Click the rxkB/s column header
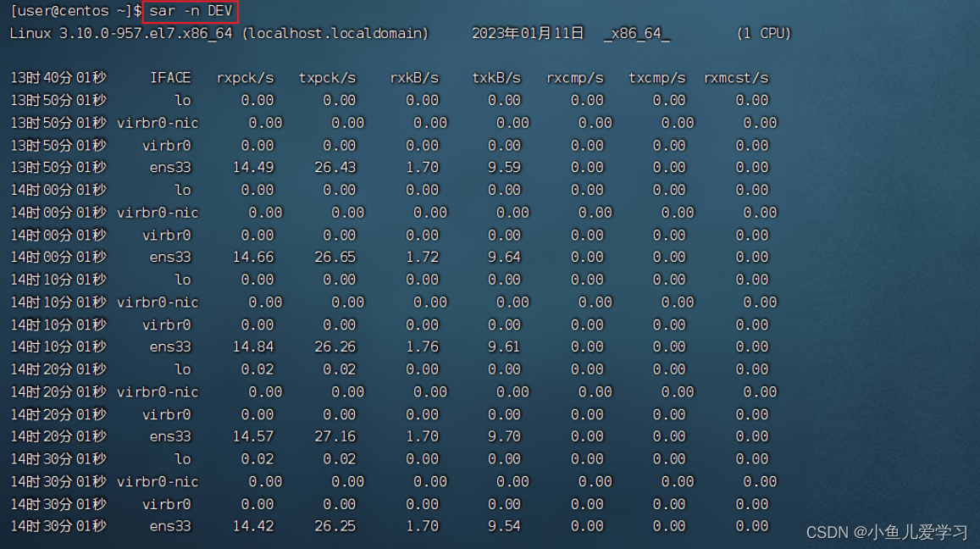The width and height of the screenshot is (980, 549). tap(414, 78)
